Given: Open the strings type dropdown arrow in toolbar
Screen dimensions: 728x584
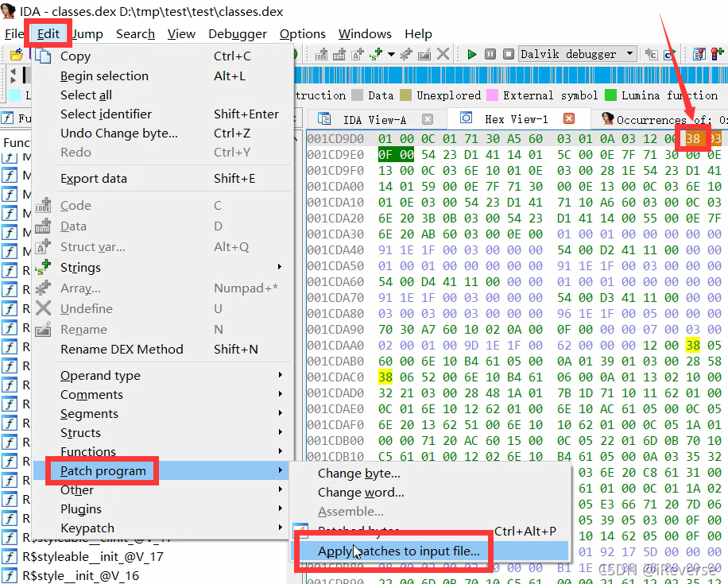Looking at the screenshot, I should [x=391, y=54].
